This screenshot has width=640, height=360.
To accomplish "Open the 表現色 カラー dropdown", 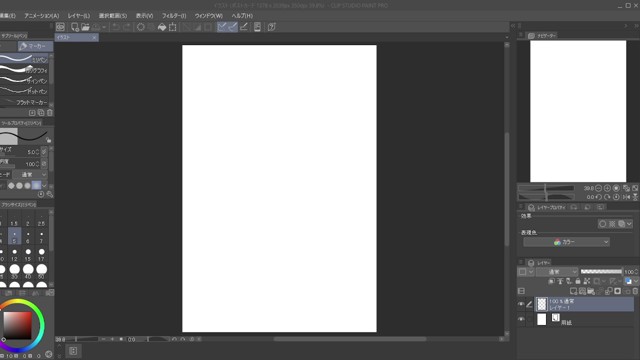I will pyautogui.click(x=567, y=242).
